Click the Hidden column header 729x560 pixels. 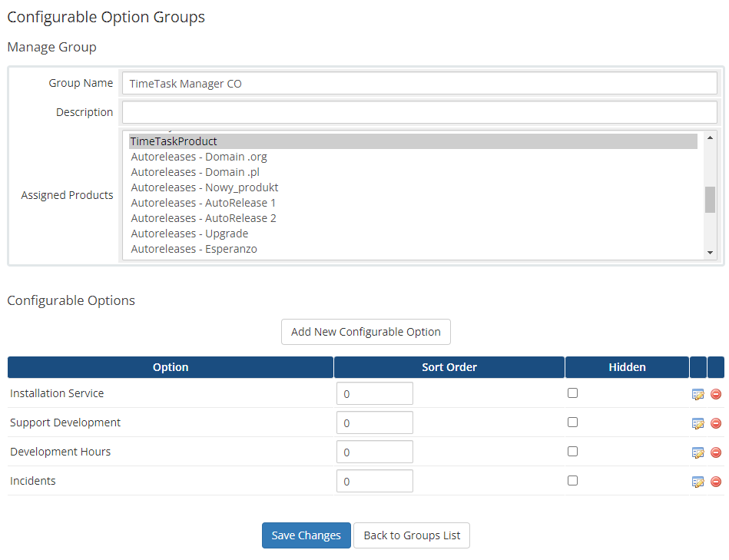pyautogui.click(x=627, y=367)
